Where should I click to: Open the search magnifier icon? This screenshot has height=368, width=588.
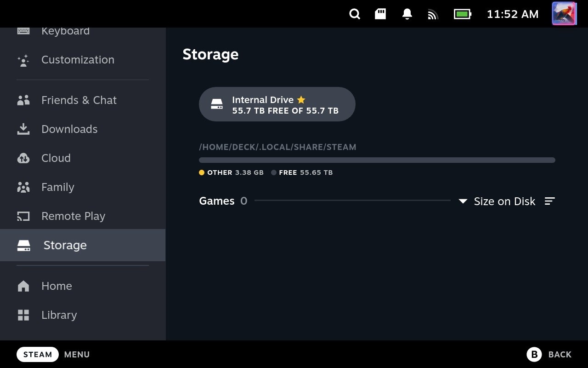(x=355, y=14)
